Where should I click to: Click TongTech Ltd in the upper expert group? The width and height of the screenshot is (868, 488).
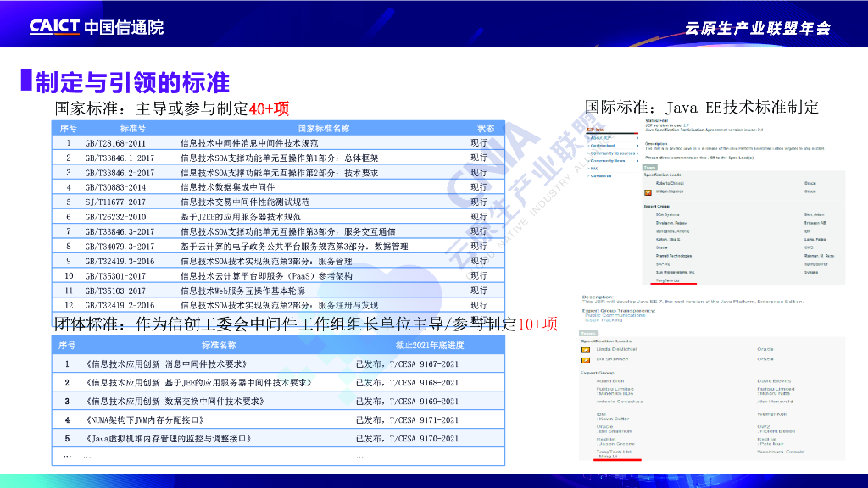(667, 280)
